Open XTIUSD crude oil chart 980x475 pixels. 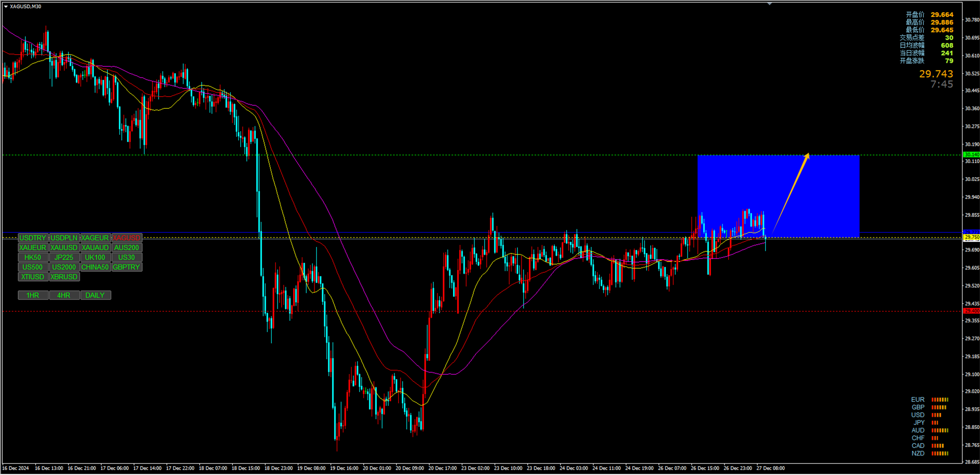point(33,277)
